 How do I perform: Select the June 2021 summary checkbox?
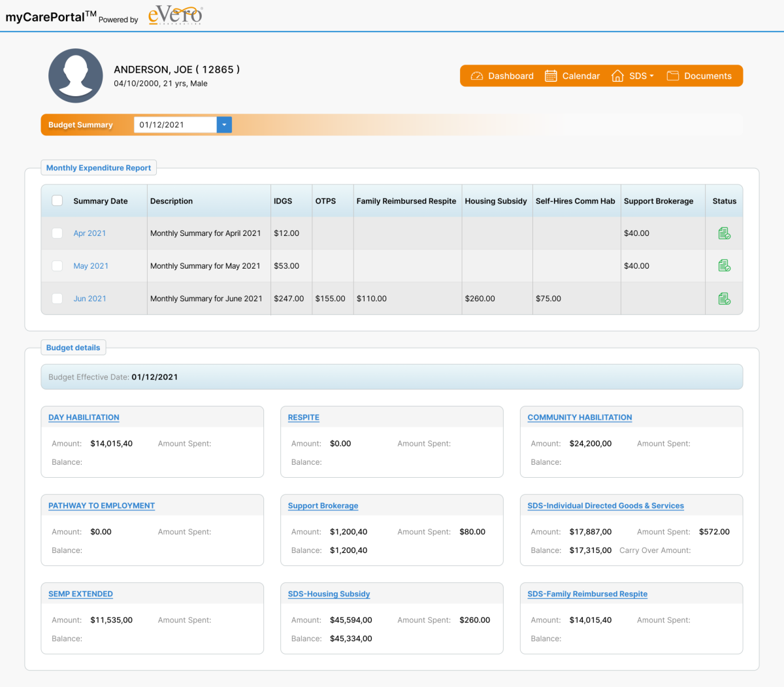pyautogui.click(x=57, y=298)
